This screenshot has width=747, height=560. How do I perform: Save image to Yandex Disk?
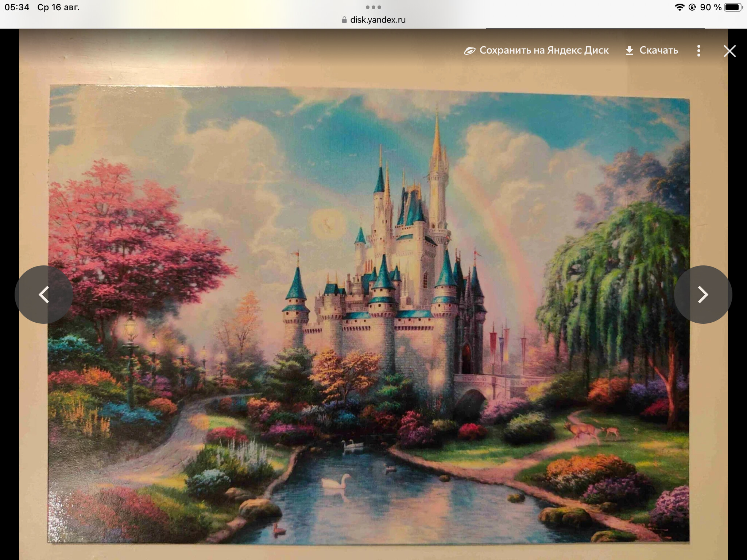coord(536,50)
